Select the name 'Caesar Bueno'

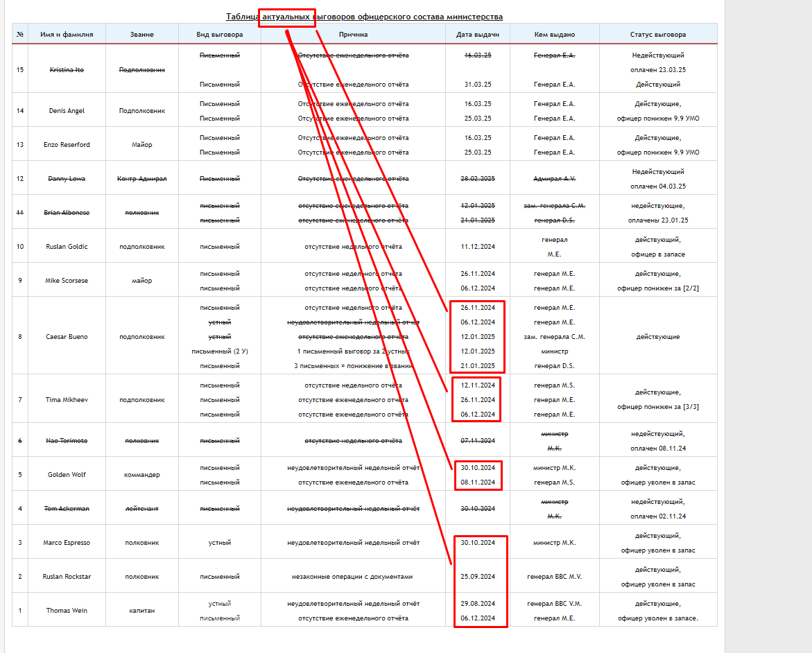[67, 337]
